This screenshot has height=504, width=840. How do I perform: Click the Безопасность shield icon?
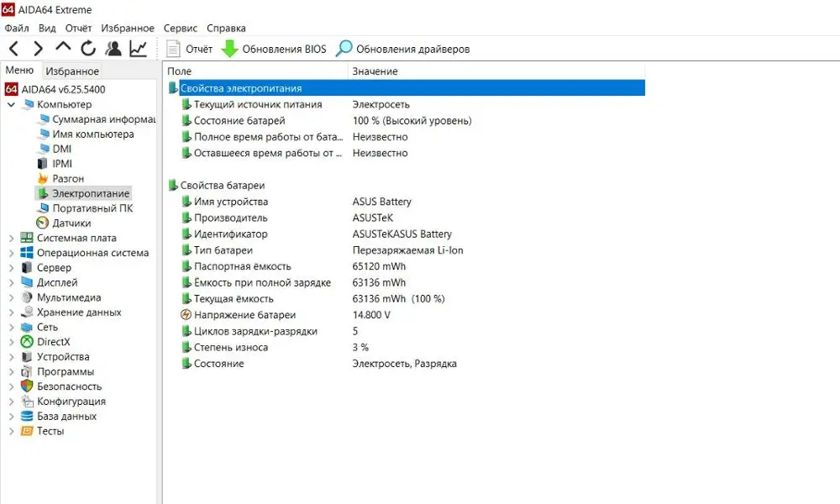click(27, 386)
